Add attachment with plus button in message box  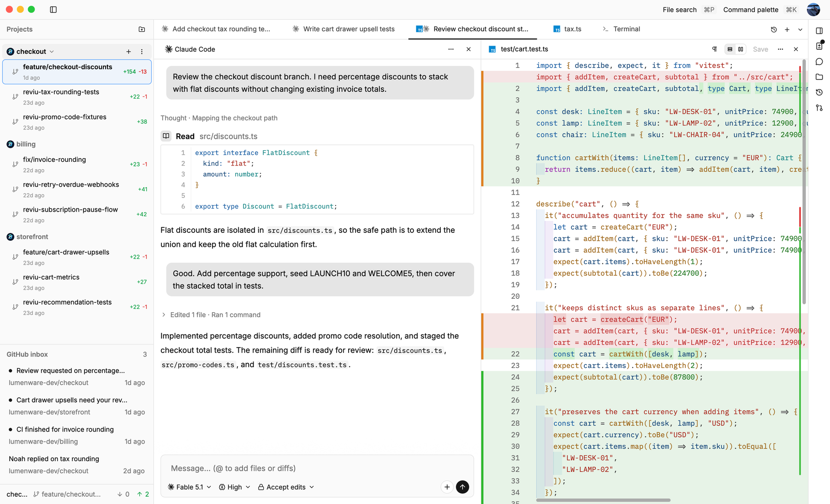pos(447,487)
